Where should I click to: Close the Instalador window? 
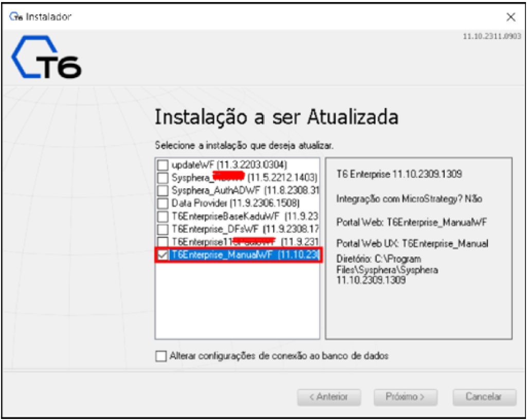pyautogui.click(x=511, y=17)
